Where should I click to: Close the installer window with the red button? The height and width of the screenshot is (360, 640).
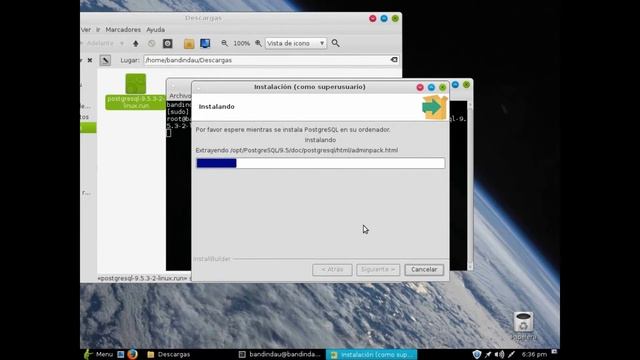coord(420,87)
